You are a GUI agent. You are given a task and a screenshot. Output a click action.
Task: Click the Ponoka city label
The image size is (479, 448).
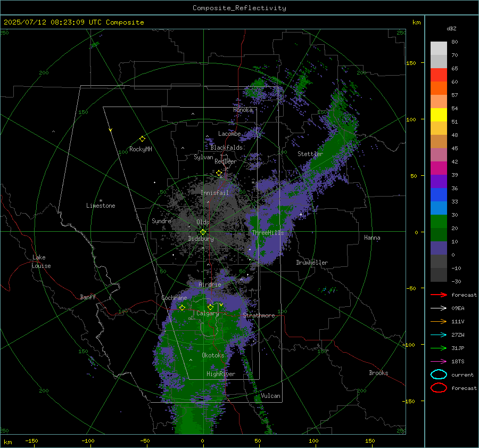243,110
